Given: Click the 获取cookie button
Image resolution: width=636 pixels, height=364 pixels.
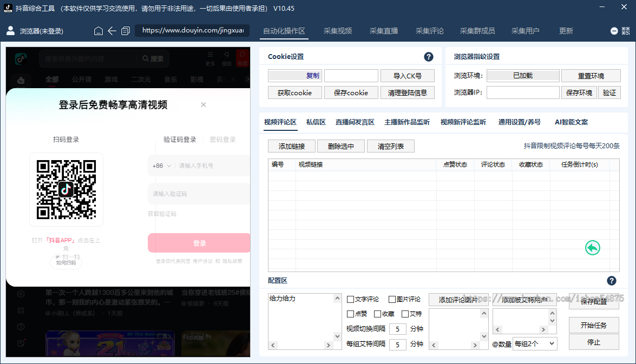Looking at the screenshot, I should [x=295, y=93].
